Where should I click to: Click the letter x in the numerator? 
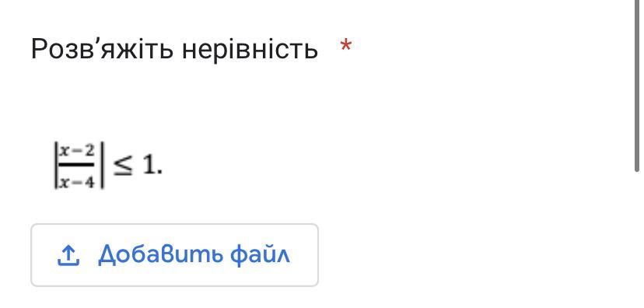[64, 152]
